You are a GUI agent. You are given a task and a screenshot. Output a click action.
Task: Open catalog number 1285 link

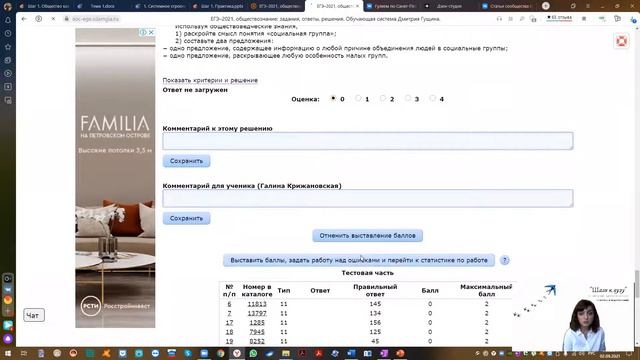coord(257,322)
